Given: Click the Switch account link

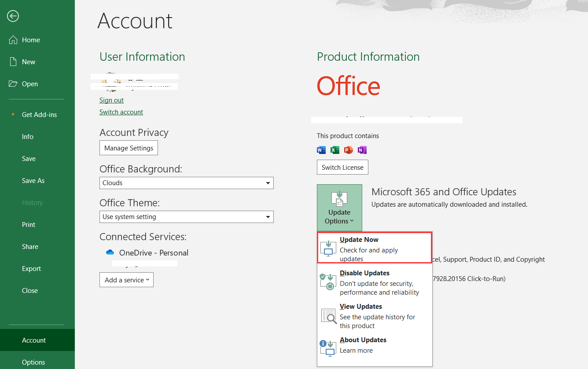Looking at the screenshot, I should pyautogui.click(x=121, y=112).
